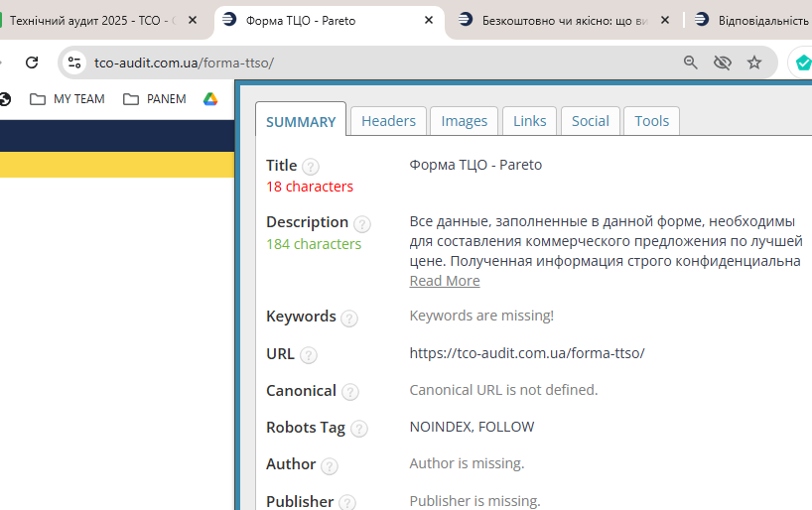The image size is (812, 510).
Task: Open the Google Drive bookmark icon
Action: [x=210, y=99]
